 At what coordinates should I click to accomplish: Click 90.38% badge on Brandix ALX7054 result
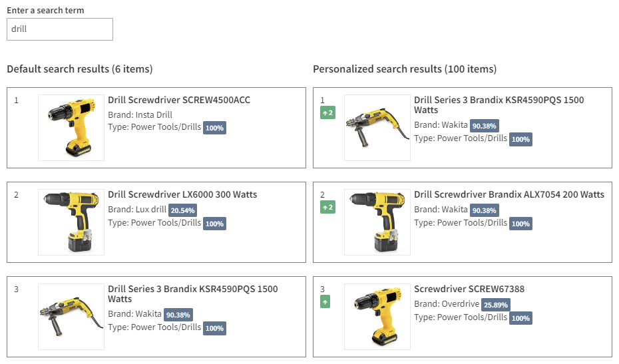[x=485, y=210]
